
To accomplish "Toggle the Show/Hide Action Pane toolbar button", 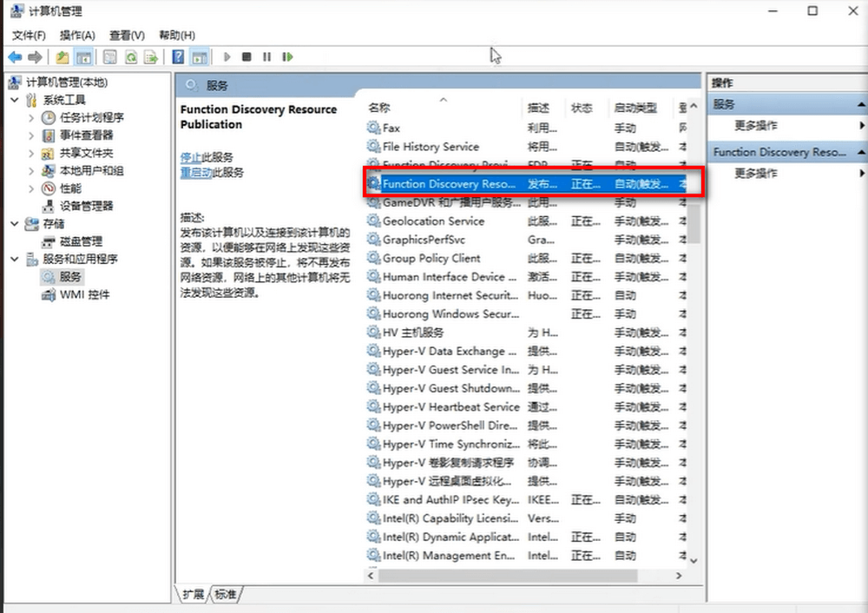I will (200, 57).
